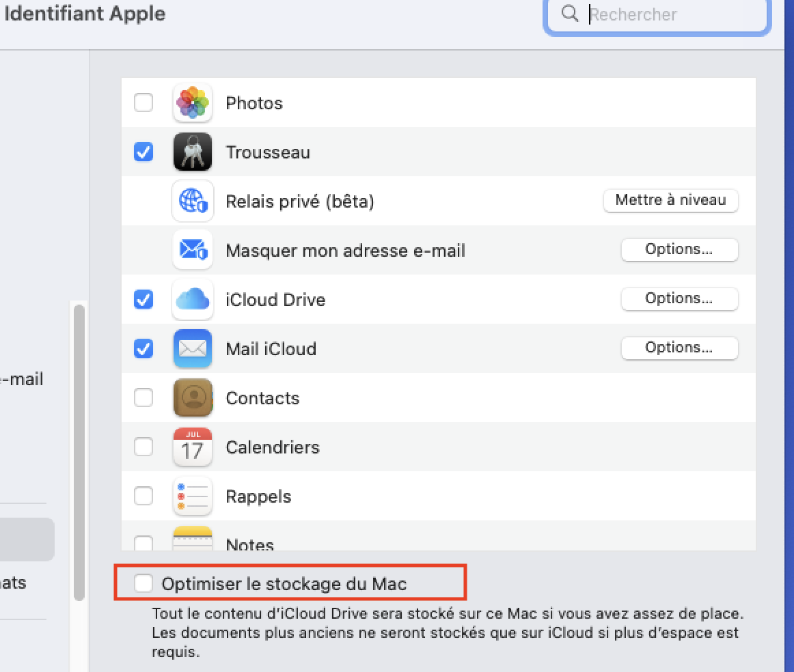794x672 pixels.
Task: Click the highlighted sidebar item
Action: pyautogui.click(x=25, y=539)
